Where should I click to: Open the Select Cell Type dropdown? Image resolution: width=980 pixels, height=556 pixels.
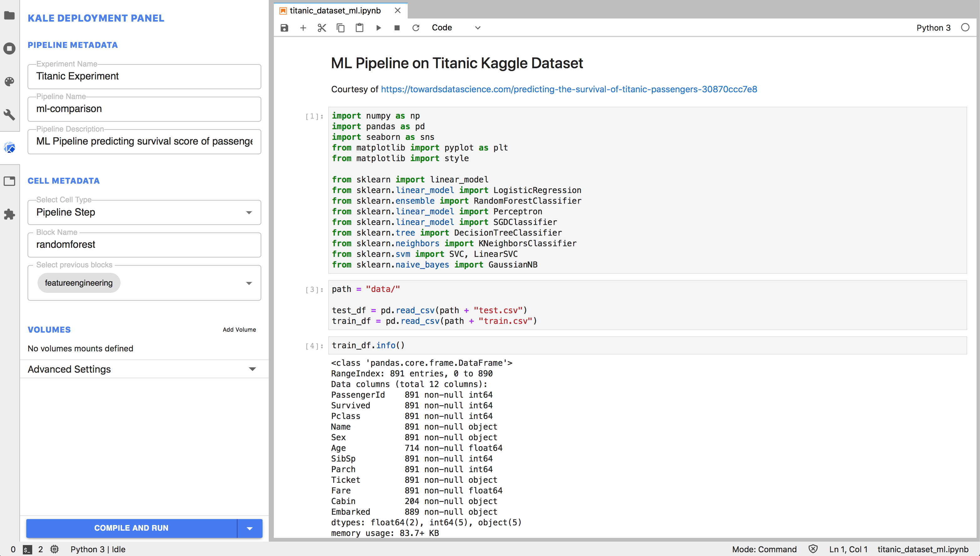[144, 212]
